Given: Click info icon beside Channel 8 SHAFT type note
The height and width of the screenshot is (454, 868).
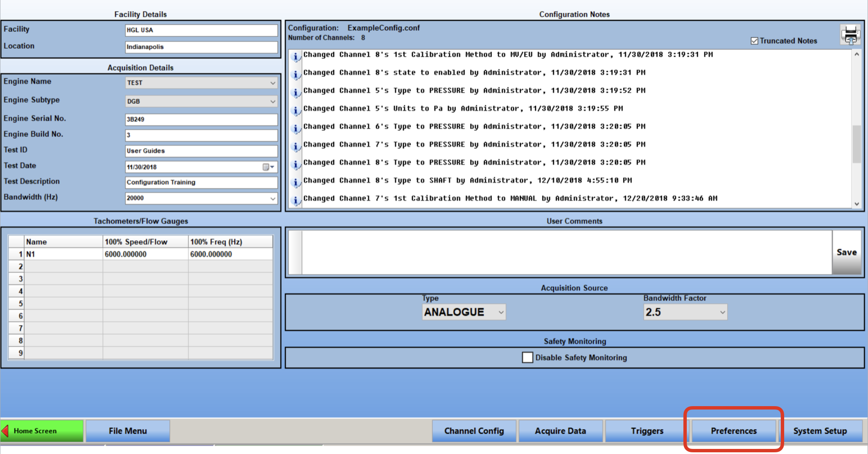Looking at the screenshot, I should 296,182.
